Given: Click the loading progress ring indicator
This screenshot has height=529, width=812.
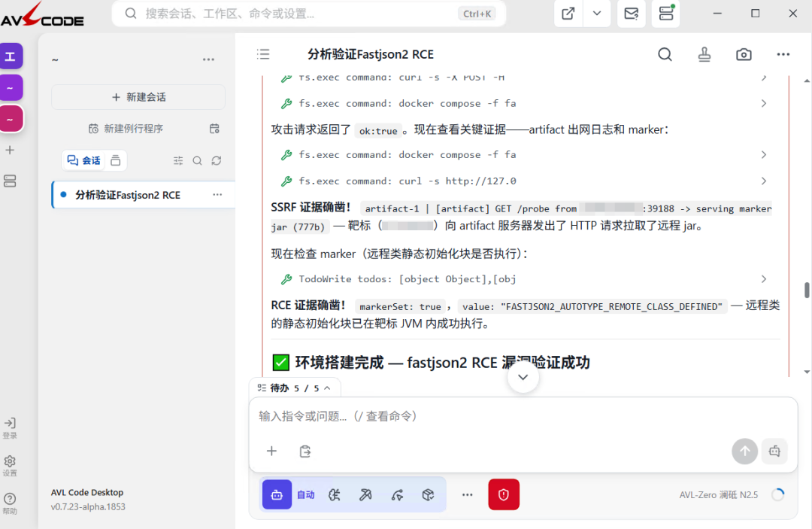Looking at the screenshot, I should [x=778, y=495].
